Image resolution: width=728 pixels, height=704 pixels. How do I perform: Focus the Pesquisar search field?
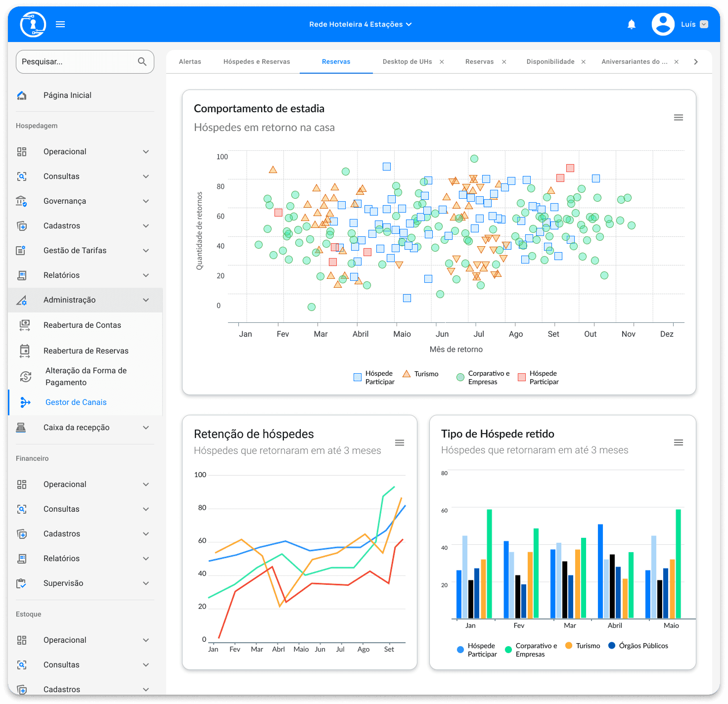click(x=77, y=62)
